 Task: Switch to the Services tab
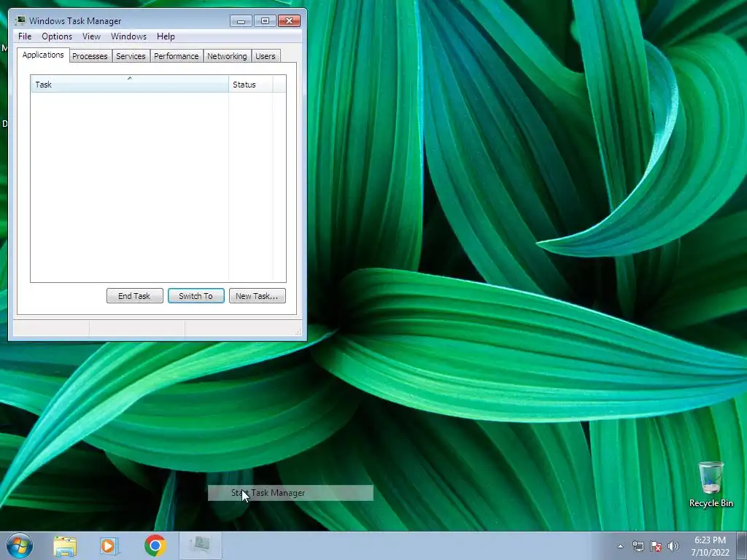pos(131,56)
